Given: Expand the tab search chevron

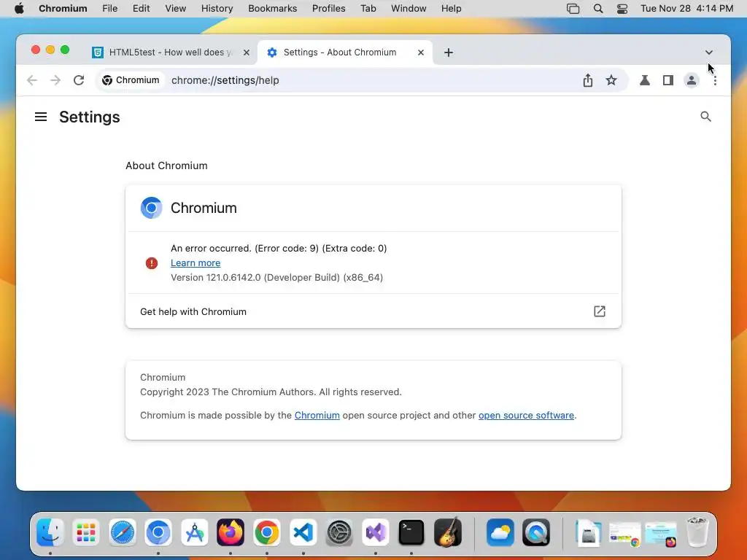Looking at the screenshot, I should [709, 52].
